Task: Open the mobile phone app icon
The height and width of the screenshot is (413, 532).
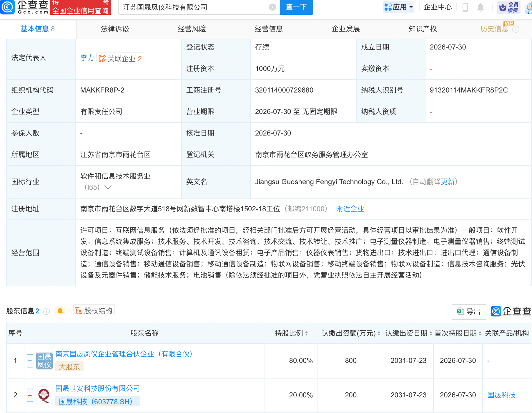Action: (465, 7)
